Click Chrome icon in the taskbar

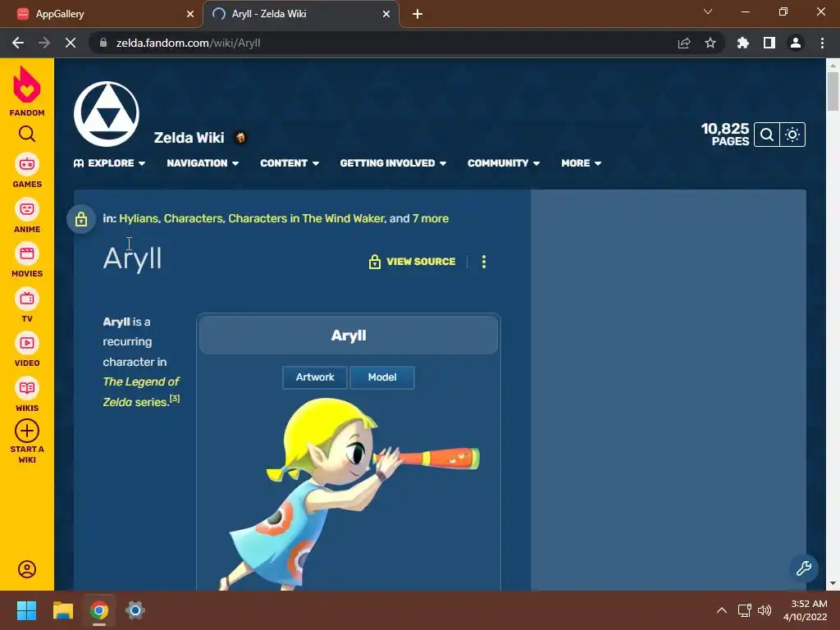[x=99, y=610]
